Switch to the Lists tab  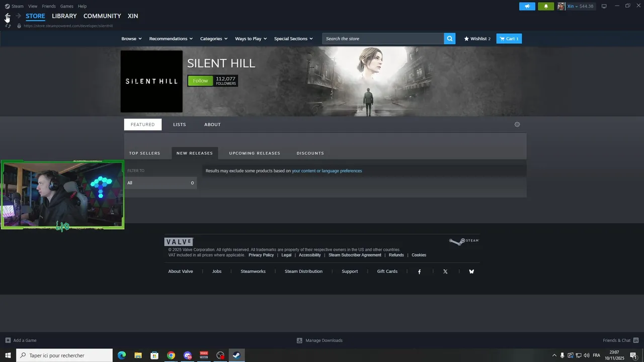coord(180,125)
